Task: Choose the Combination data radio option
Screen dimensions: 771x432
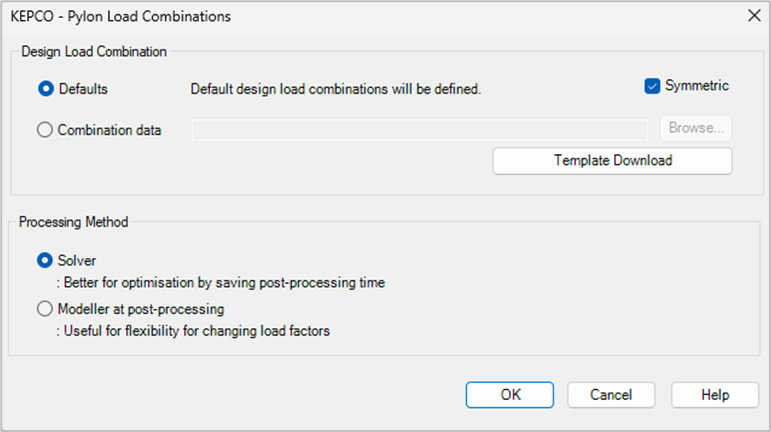Action: (45, 130)
